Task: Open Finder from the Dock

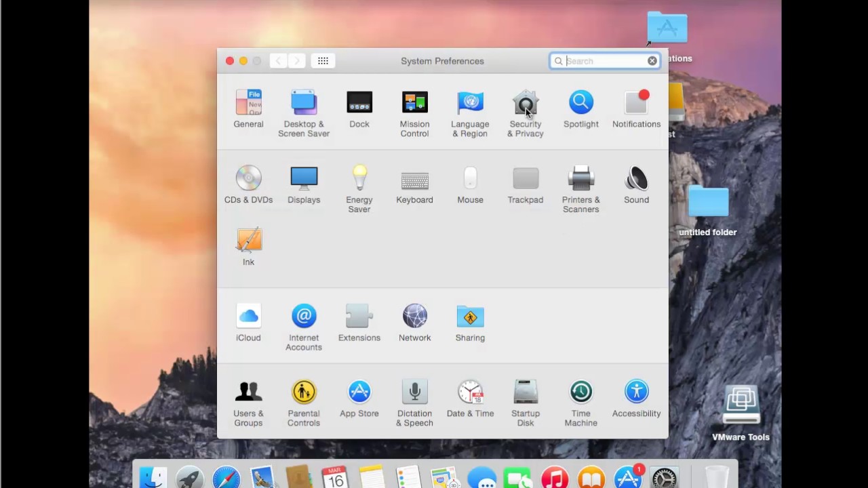Action: (153, 479)
